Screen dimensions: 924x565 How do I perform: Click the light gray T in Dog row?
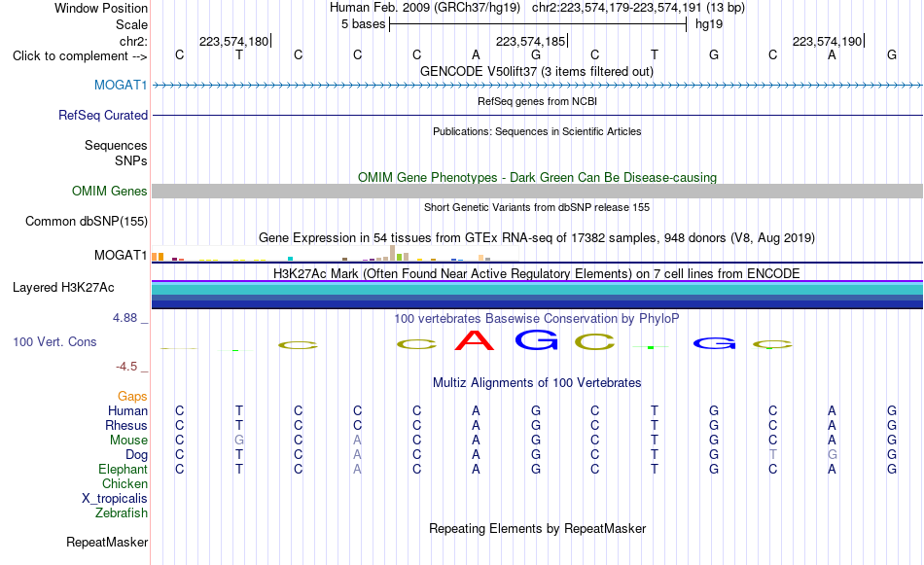[x=772, y=455]
